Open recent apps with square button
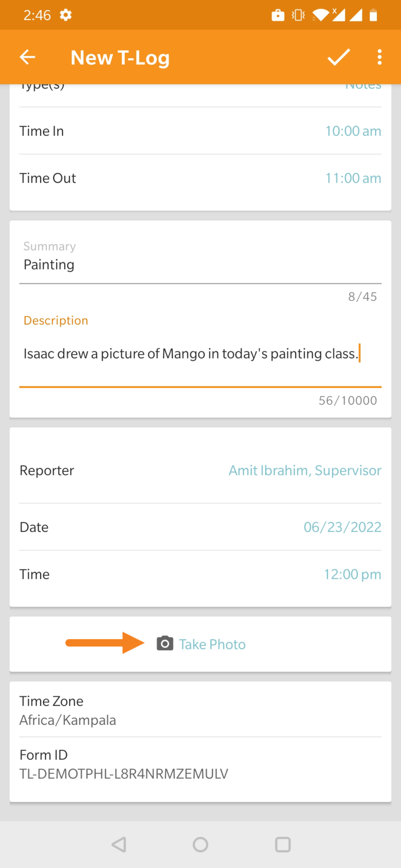Viewport: 401px width, 868px height. tap(283, 844)
